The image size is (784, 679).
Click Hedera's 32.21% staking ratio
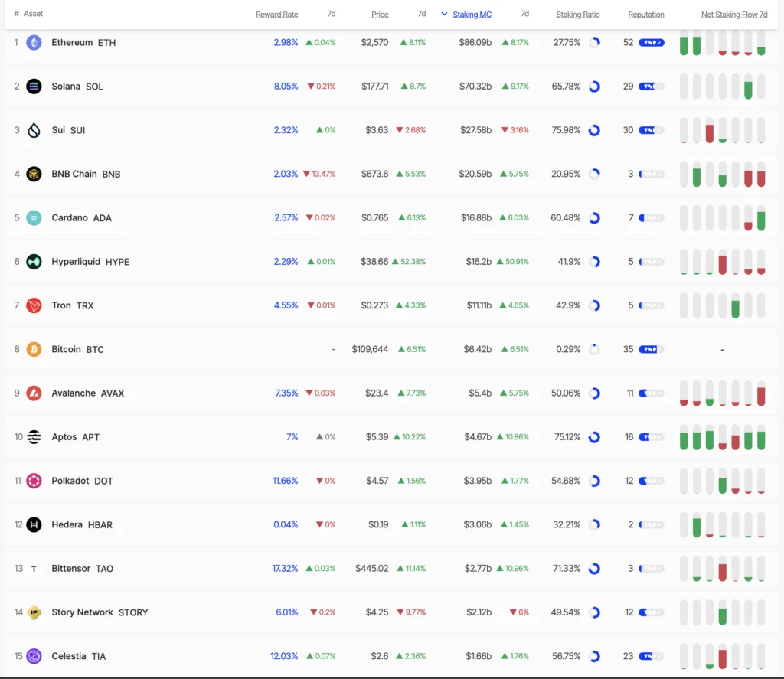pyautogui.click(x=567, y=524)
